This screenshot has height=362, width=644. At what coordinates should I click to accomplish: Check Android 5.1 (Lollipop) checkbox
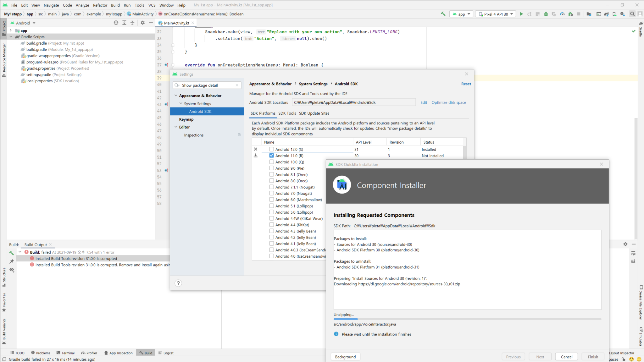click(x=271, y=206)
